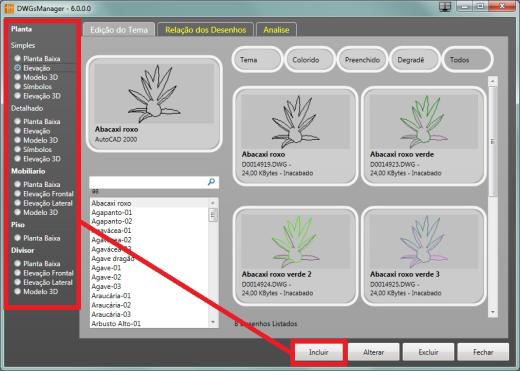Image resolution: width=520 pixels, height=371 pixels.
Task: Click the Incluir button
Action: click(319, 352)
